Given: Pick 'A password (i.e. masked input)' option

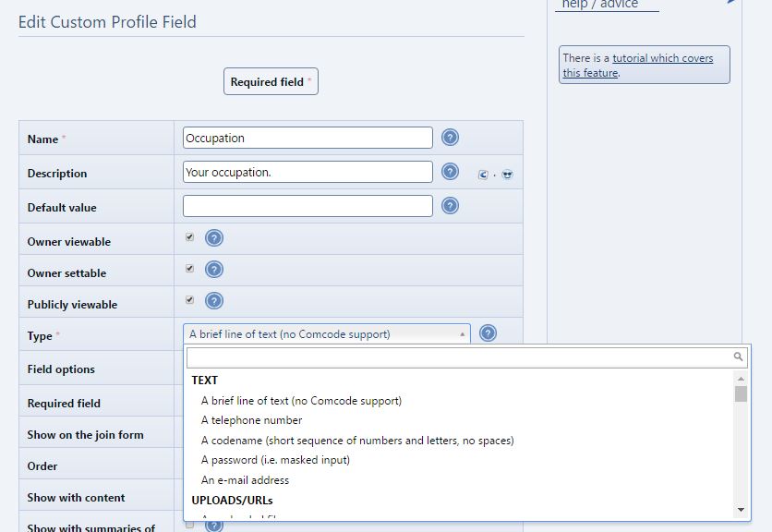Looking at the screenshot, I should (x=275, y=460).
